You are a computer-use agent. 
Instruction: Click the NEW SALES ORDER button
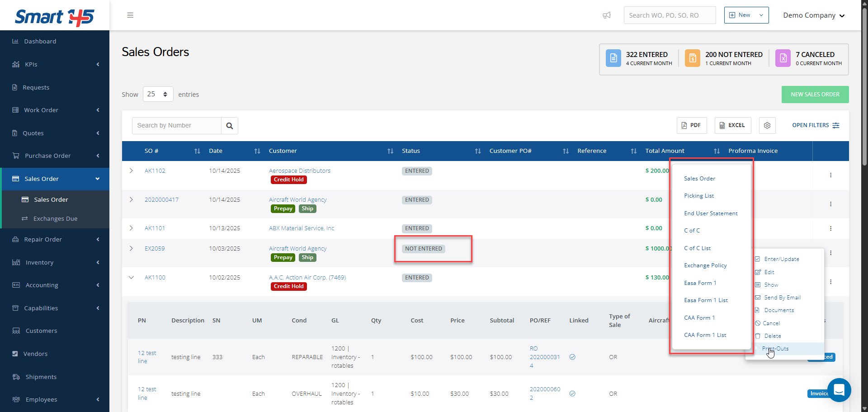(815, 95)
